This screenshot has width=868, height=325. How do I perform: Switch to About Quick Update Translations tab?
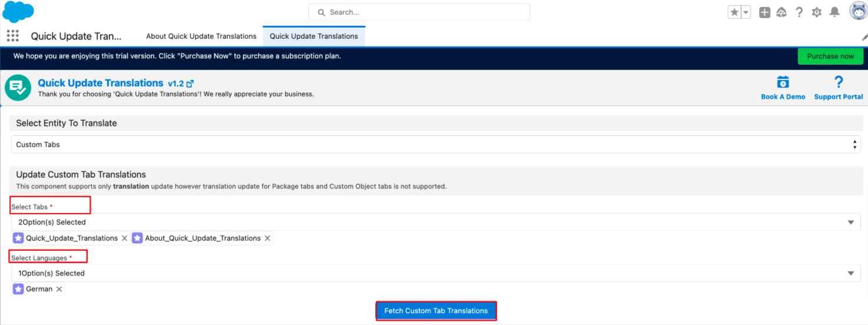click(x=201, y=36)
